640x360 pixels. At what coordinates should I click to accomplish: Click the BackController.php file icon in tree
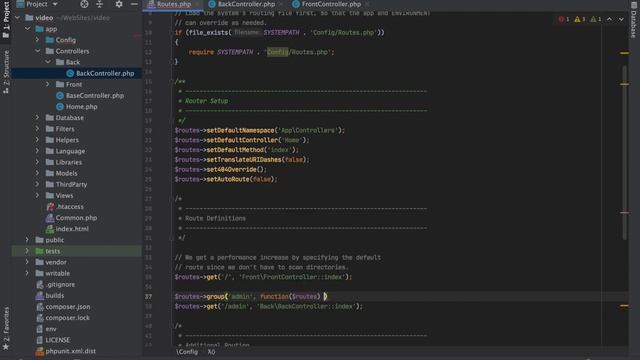tap(70, 73)
